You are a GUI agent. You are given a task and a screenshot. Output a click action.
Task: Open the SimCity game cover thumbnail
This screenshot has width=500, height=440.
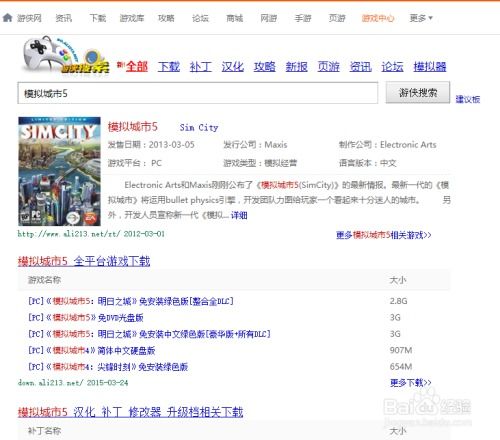[x=59, y=171]
